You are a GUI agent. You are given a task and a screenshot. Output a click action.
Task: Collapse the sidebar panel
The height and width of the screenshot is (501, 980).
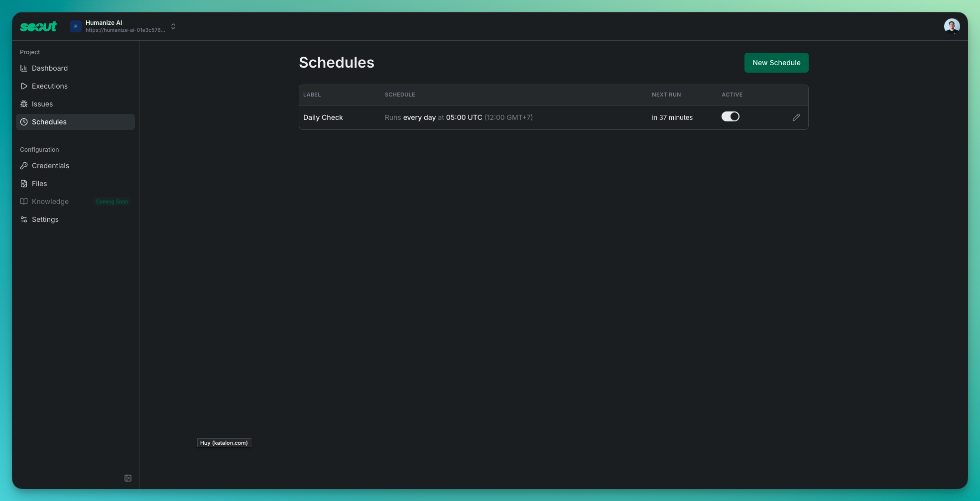click(x=128, y=478)
